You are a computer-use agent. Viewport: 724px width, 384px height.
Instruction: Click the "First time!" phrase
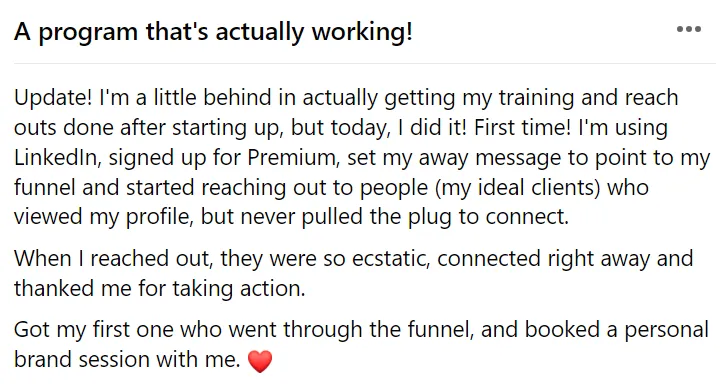tap(522, 128)
